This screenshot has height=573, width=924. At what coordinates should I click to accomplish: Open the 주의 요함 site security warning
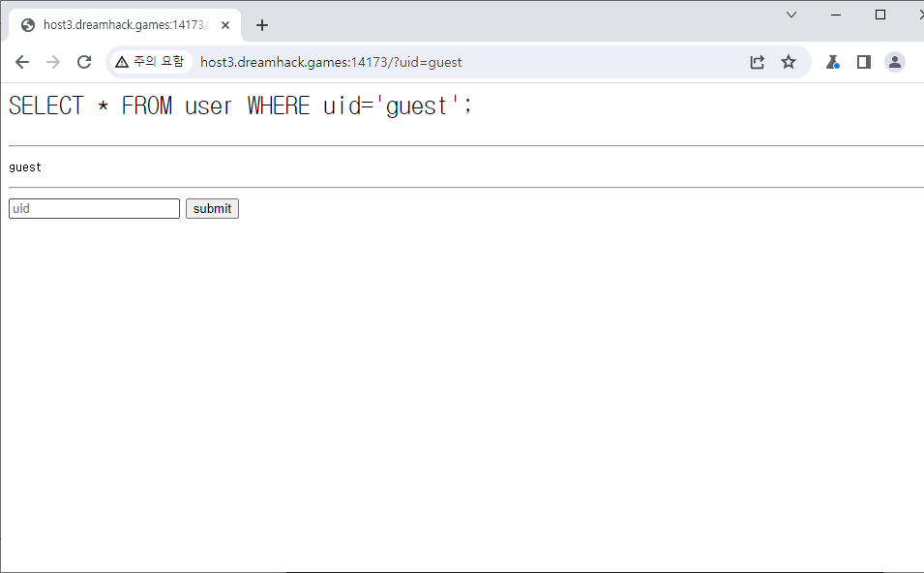(149, 62)
